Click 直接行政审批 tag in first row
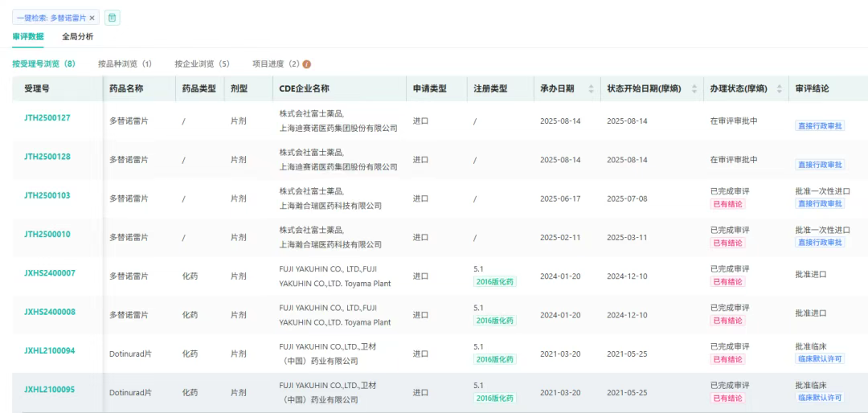868x413 pixels. (x=820, y=126)
